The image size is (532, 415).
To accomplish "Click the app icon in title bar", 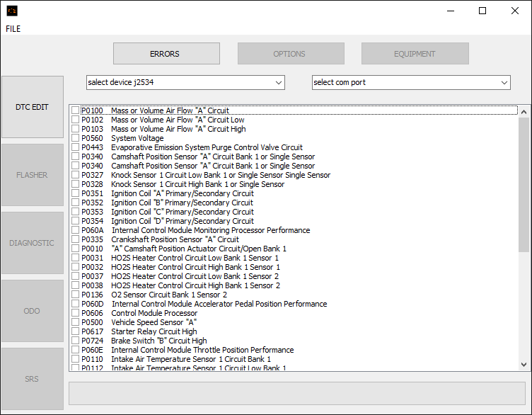I will (12, 11).
